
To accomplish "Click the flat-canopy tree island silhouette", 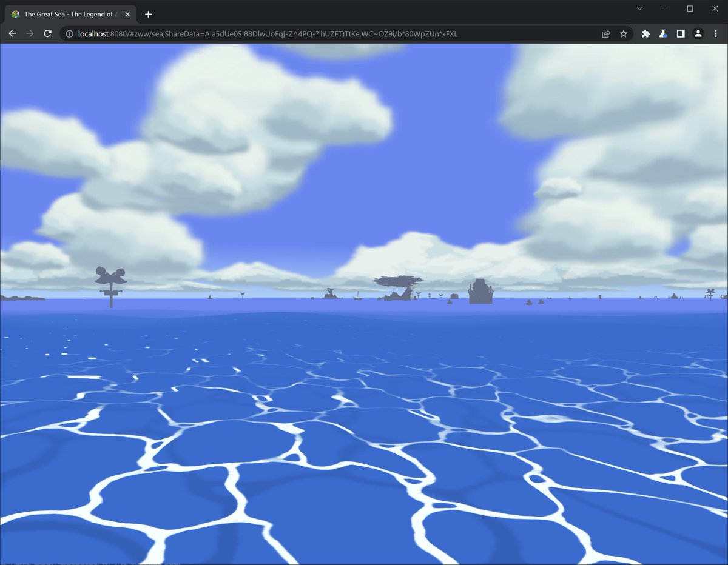I will click(x=399, y=287).
